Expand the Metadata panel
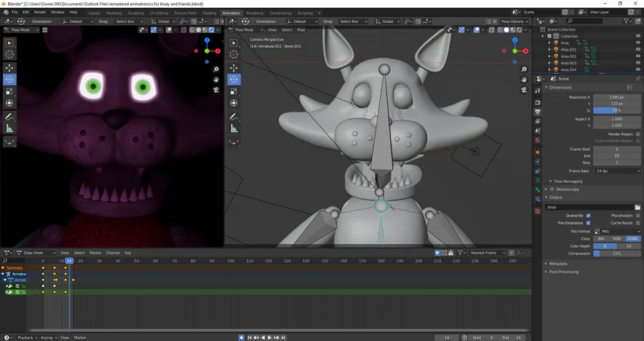The height and width of the screenshot is (341, 644). click(557, 264)
